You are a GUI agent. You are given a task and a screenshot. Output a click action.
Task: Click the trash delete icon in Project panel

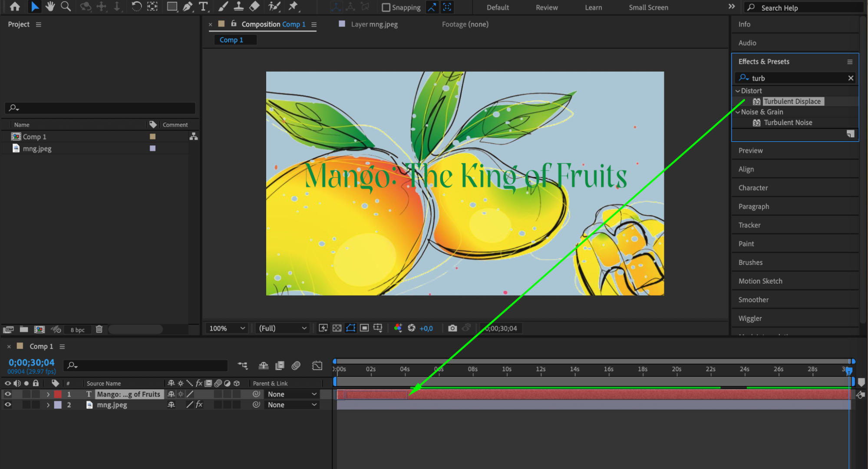(99, 329)
